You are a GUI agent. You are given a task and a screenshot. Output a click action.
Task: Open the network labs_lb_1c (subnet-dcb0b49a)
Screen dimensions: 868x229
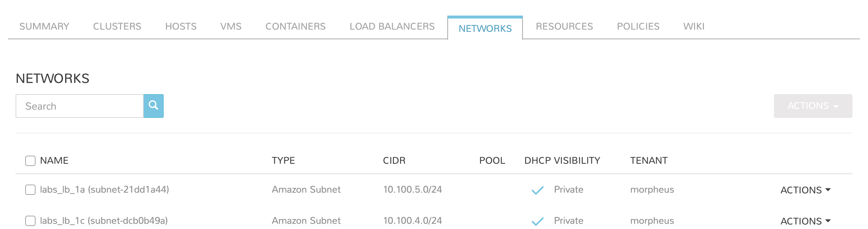coord(104,220)
